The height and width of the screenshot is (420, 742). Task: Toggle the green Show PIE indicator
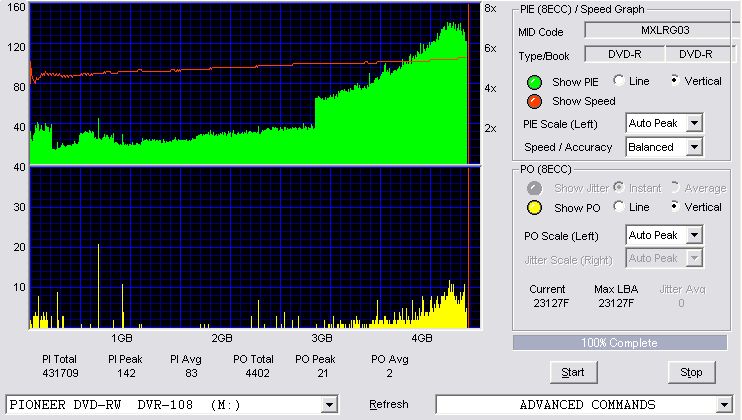pos(534,82)
